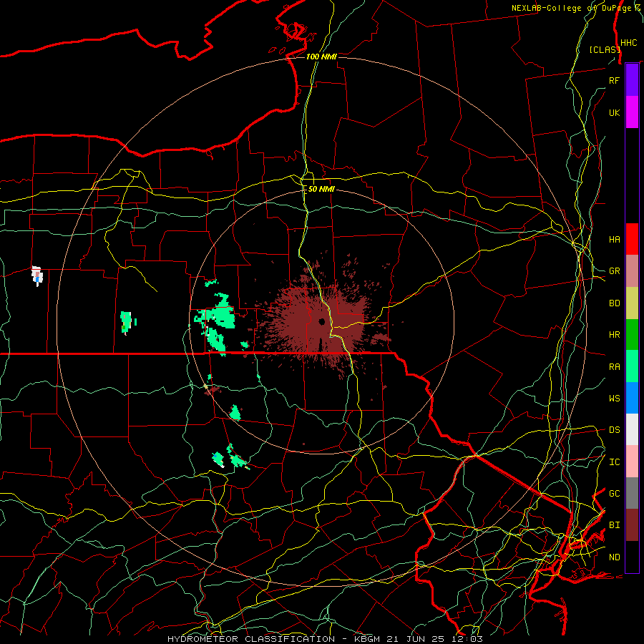This screenshot has width=644, height=644.
Task: Click the 'IC' legend label text
Action: (614, 462)
